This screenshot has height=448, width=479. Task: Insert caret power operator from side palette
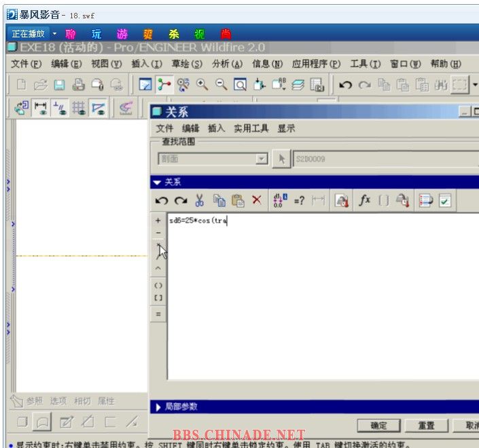click(158, 268)
